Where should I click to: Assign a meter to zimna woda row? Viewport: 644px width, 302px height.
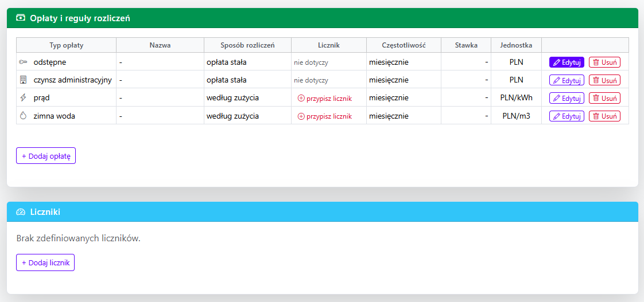click(x=325, y=116)
